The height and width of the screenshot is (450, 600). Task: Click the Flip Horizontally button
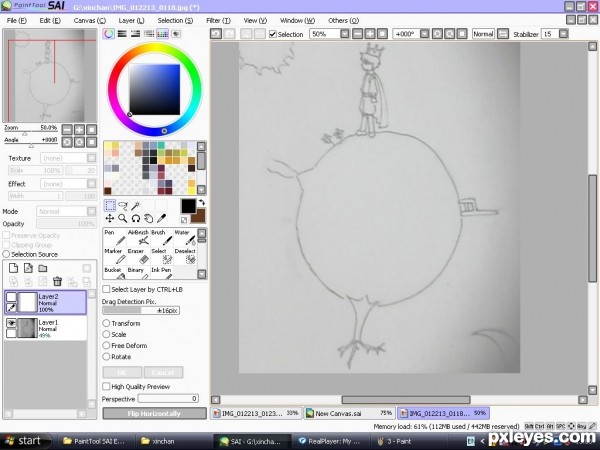point(154,413)
